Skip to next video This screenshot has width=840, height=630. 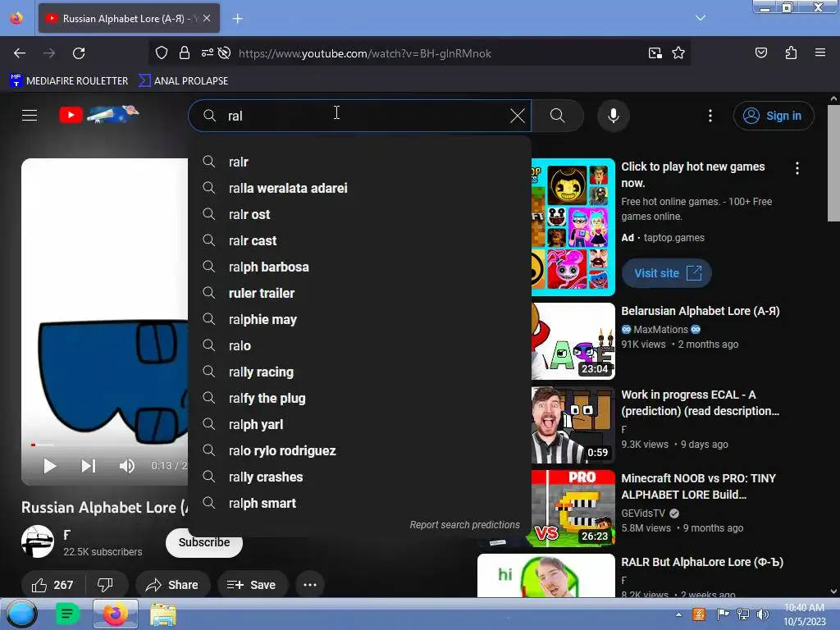click(x=89, y=466)
